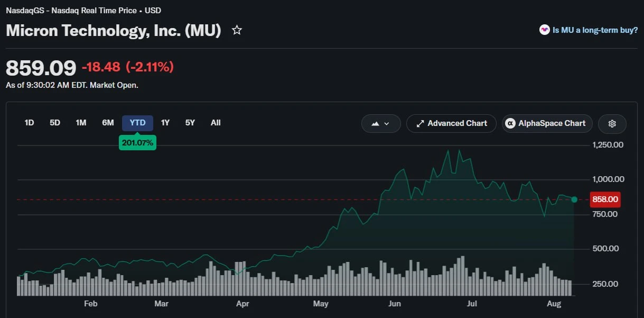The width and height of the screenshot is (644, 318).
Task: Click the Apr month label
Action: tap(242, 304)
